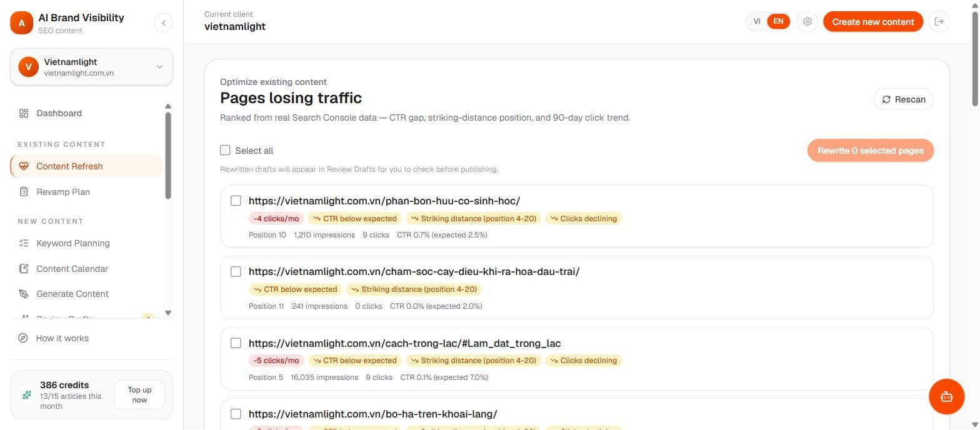Open Content Calendar in the sidebar
The height and width of the screenshot is (430, 980).
pos(86,269)
